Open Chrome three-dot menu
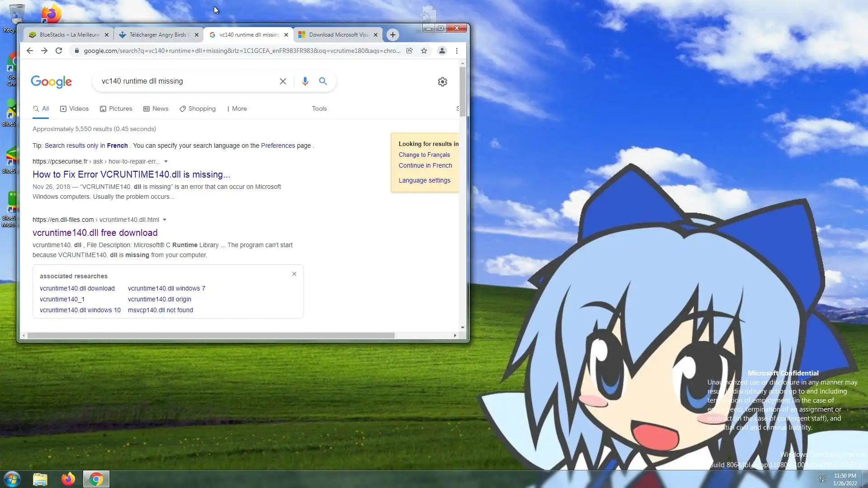The image size is (868, 488). tap(457, 51)
